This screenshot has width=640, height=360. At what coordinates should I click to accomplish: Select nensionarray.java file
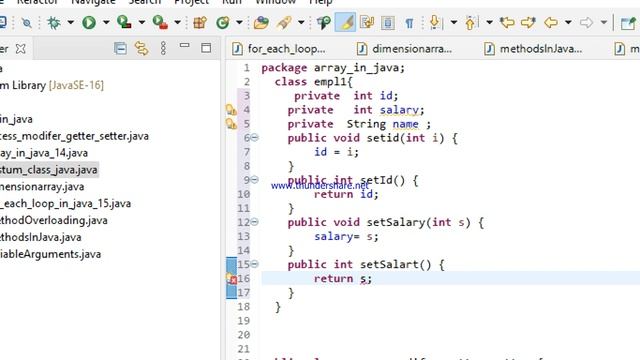[42, 187]
